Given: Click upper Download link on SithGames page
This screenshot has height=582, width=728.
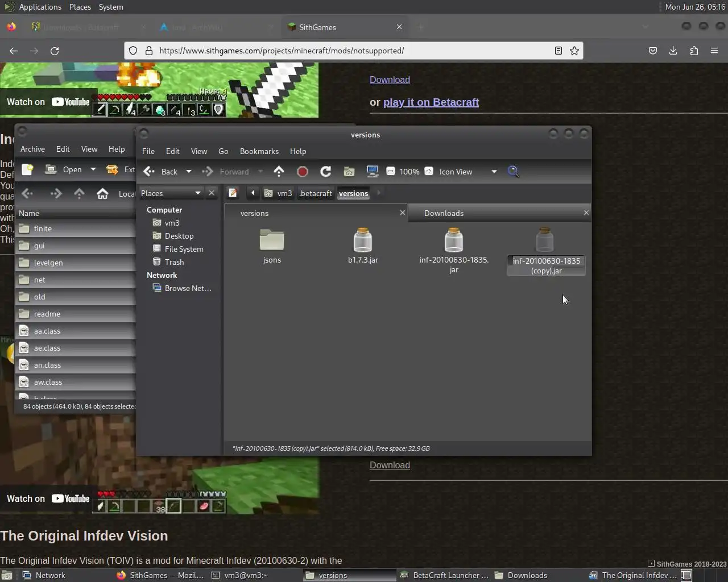Looking at the screenshot, I should (390, 80).
